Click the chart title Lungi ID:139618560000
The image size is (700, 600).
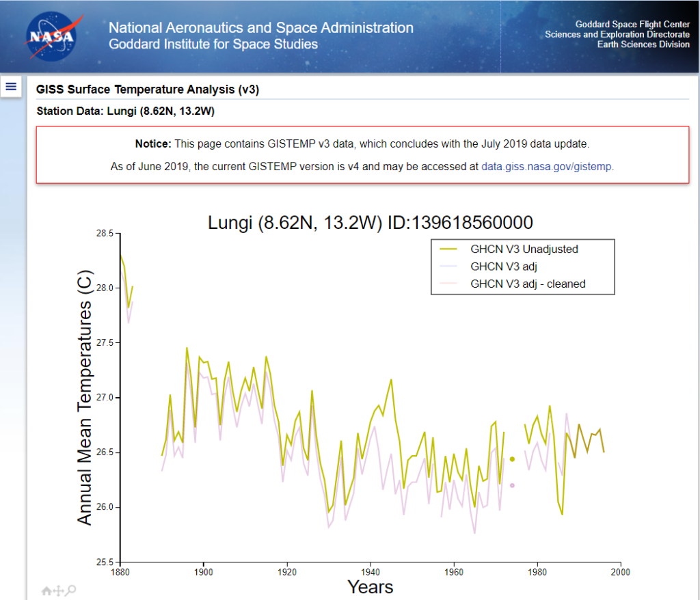(x=370, y=223)
